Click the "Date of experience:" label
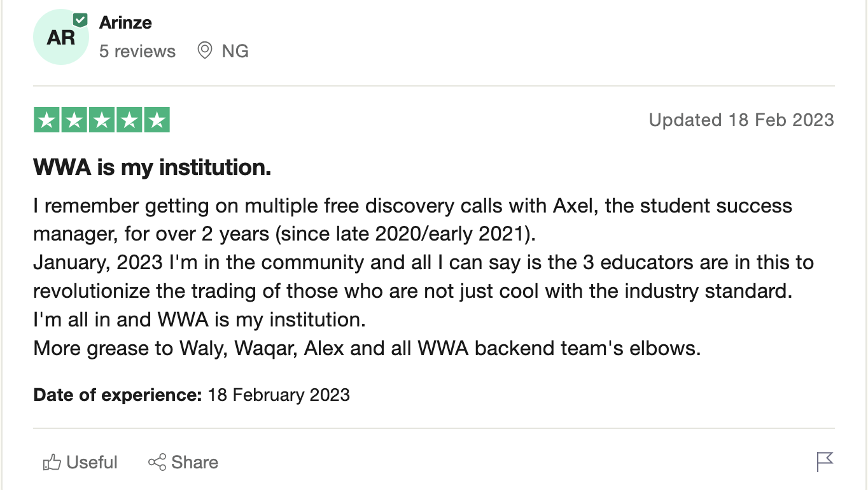Screen dimensions: 868x490 117,395
